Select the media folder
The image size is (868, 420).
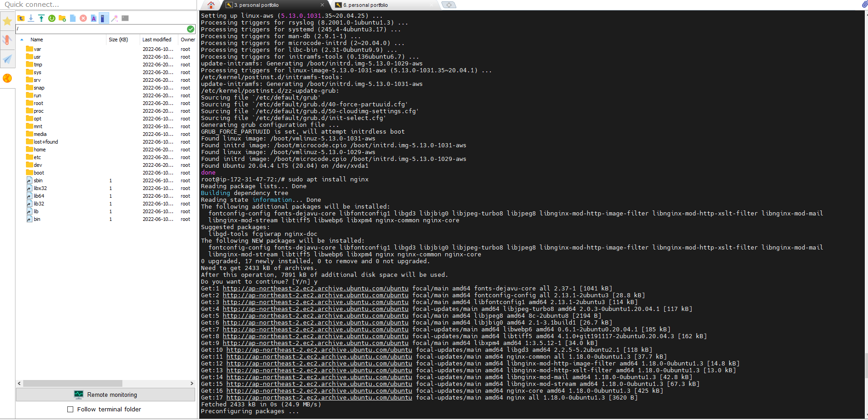[x=40, y=134]
